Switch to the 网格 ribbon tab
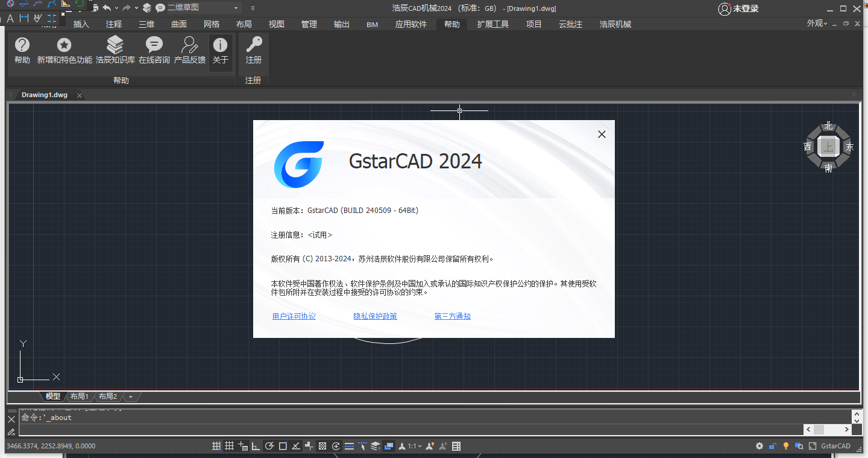868x458 pixels. pos(212,24)
